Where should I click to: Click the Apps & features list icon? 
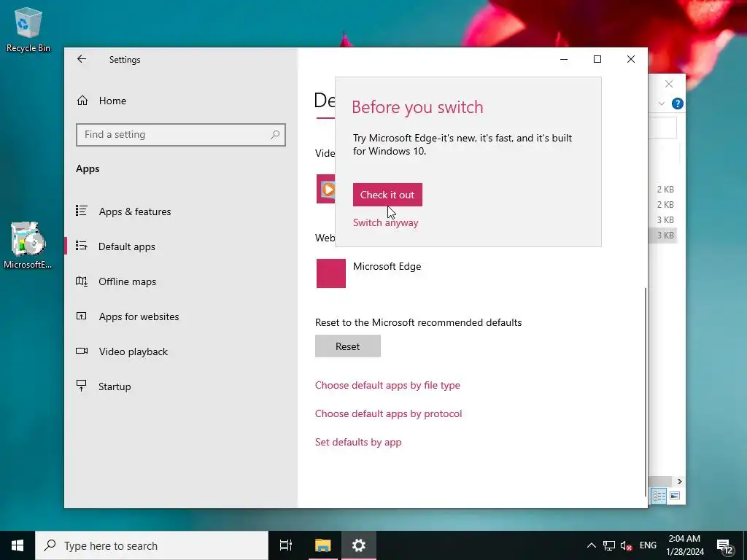coord(82,211)
